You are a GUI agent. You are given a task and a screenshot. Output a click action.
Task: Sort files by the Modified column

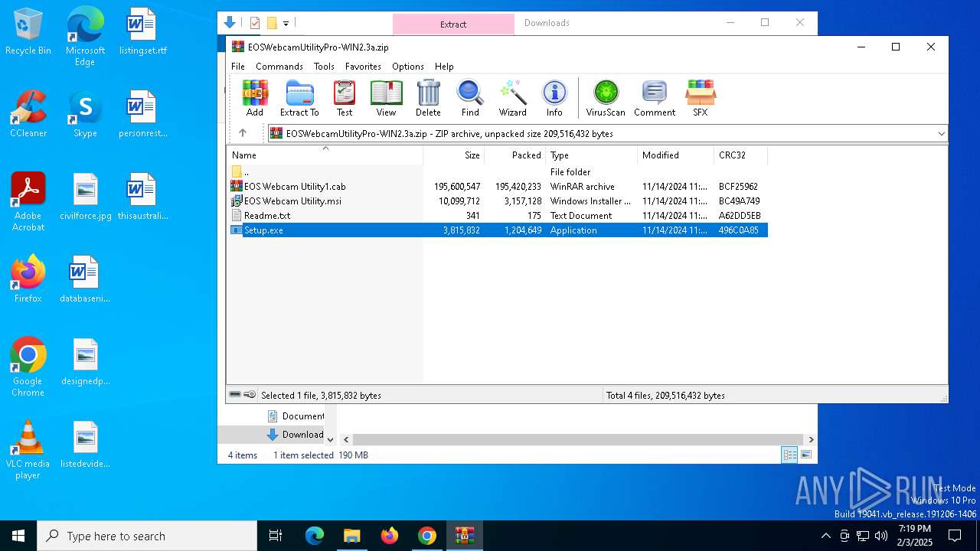[676, 155]
